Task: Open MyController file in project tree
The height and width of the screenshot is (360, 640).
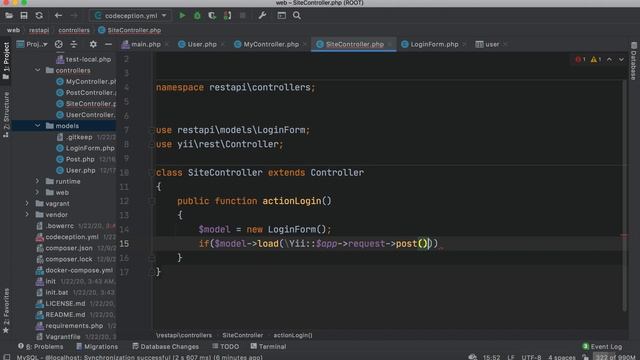Action: pos(86,81)
